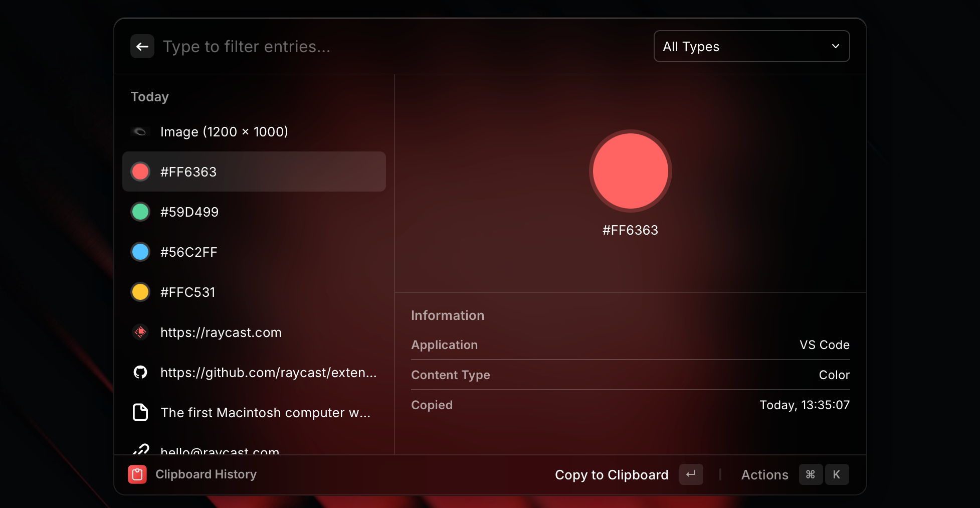Focus the filter entries search field
980x508 pixels.
click(351, 47)
